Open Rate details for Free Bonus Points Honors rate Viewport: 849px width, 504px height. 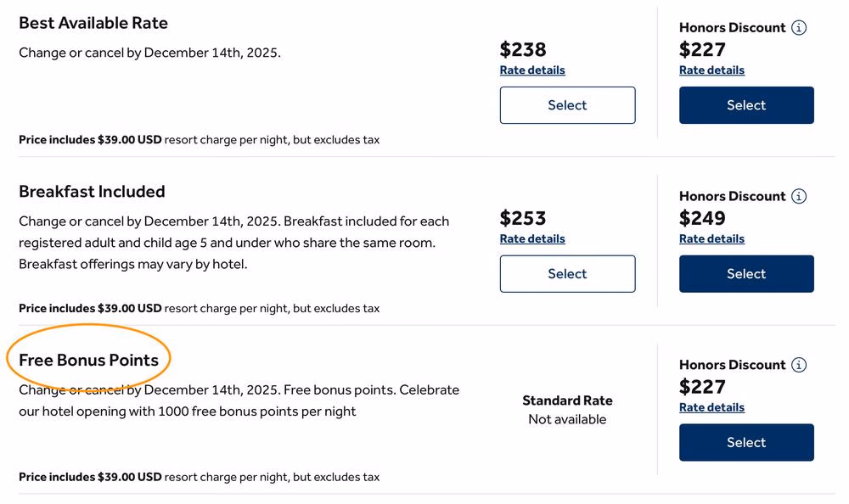711,407
